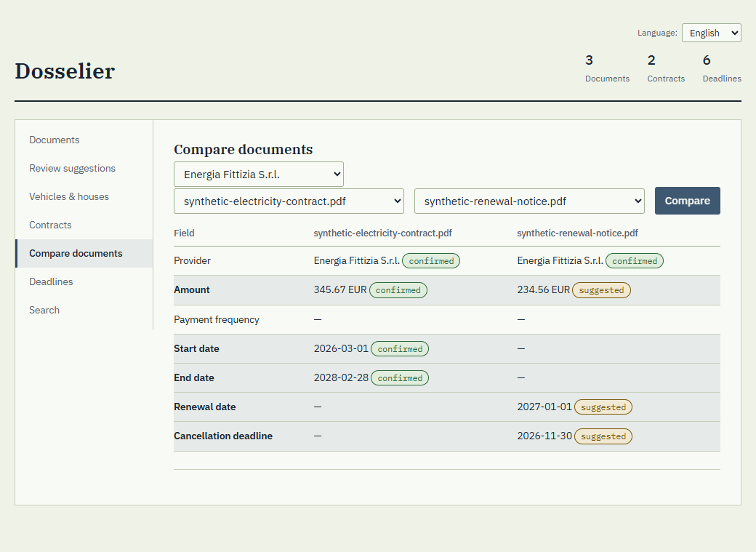The image size is (756, 552).
Task: Open Search in the sidebar
Action: (84, 311)
